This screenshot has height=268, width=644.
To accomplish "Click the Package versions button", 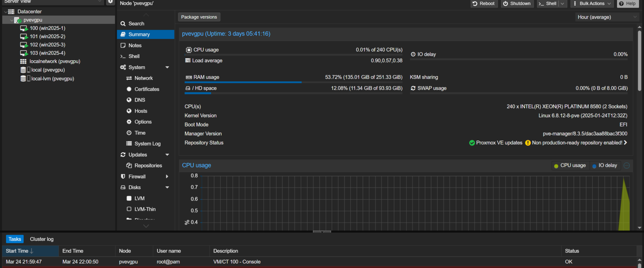I will 199,17.
